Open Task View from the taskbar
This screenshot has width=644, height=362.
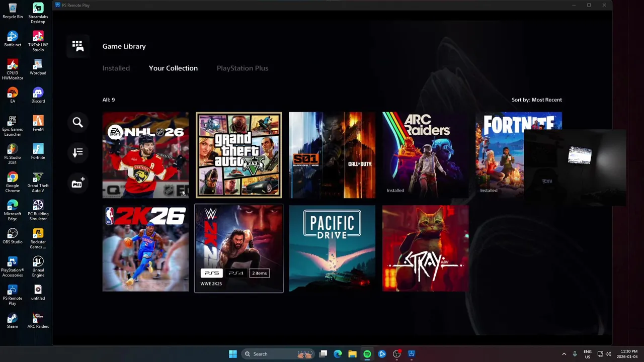pyautogui.click(x=323, y=354)
